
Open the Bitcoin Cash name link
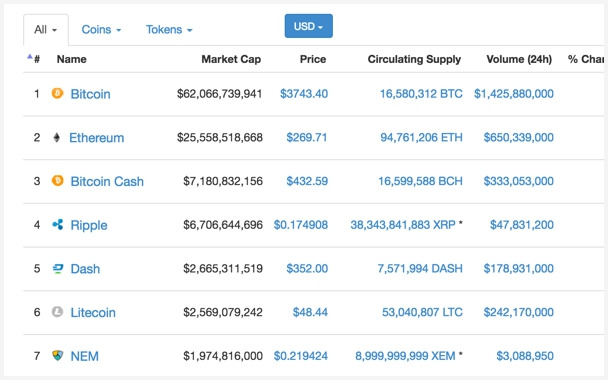[x=107, y=181]
